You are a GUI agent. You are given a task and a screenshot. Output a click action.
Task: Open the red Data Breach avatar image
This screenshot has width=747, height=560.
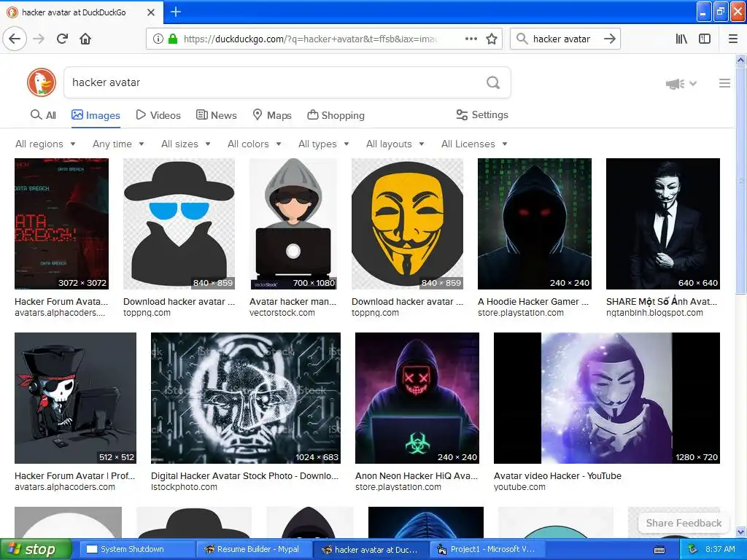coord(61,224)
